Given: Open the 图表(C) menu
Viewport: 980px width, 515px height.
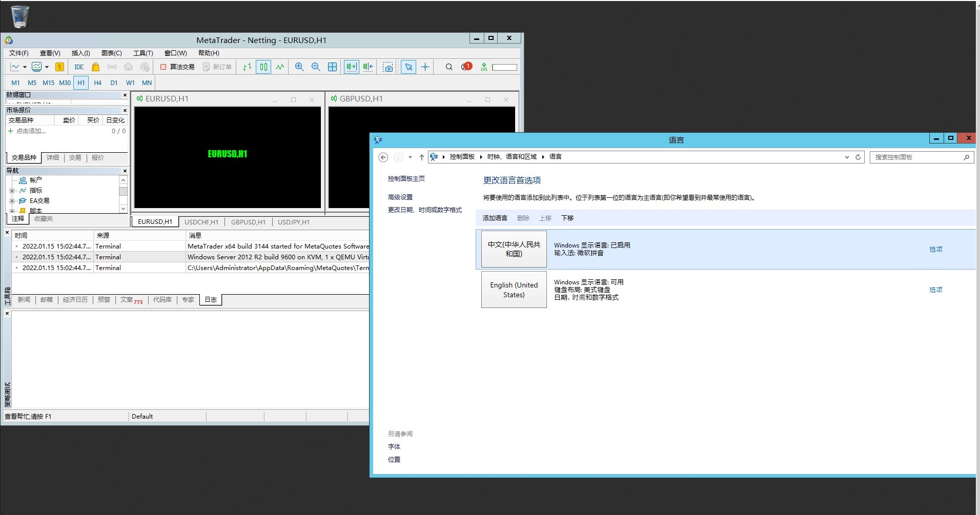Looking at the screenshot, I should pyautogui.click(x=111, y=53).
